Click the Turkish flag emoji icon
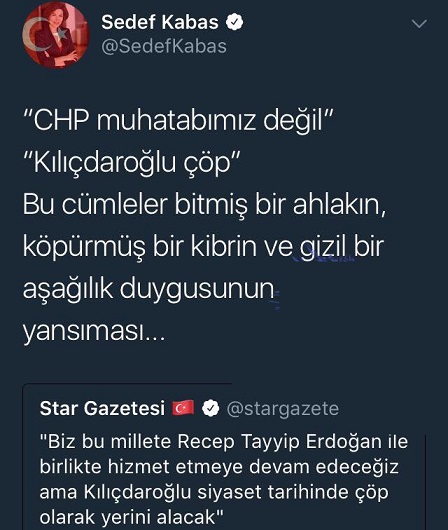The height and width of the screenshot is (530, 448). click(183, 408)
